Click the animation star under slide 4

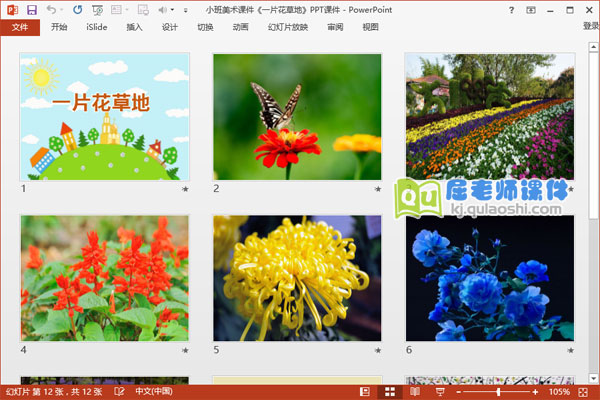[185, 350]
